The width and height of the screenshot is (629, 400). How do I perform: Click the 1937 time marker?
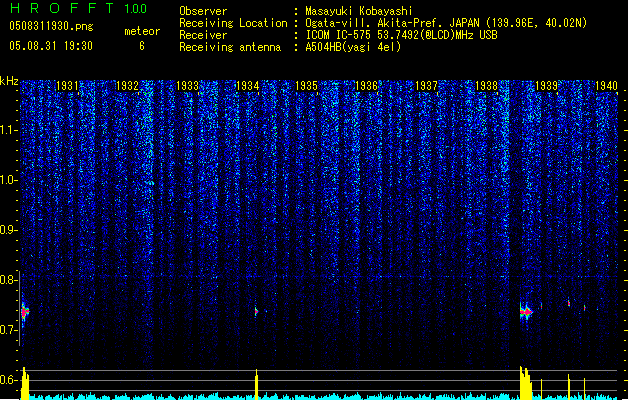pos(426,85)
